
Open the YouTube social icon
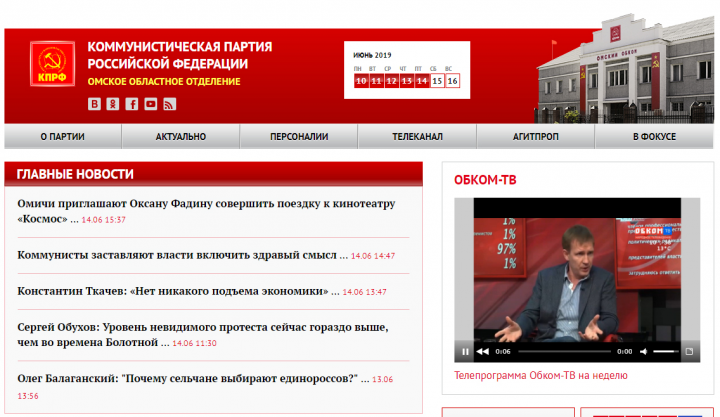point(151,104)
